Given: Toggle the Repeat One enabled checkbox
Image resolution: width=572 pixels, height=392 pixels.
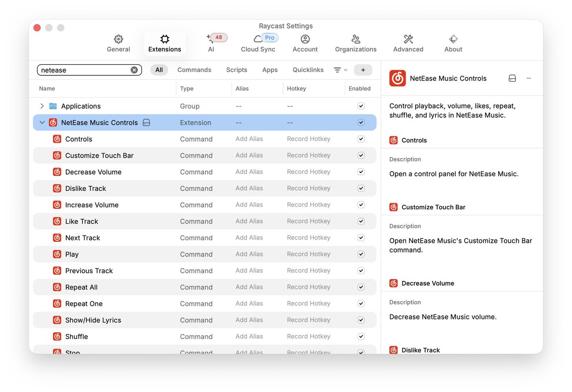Looking at the screenshot, I should click(x=361, y=303).
